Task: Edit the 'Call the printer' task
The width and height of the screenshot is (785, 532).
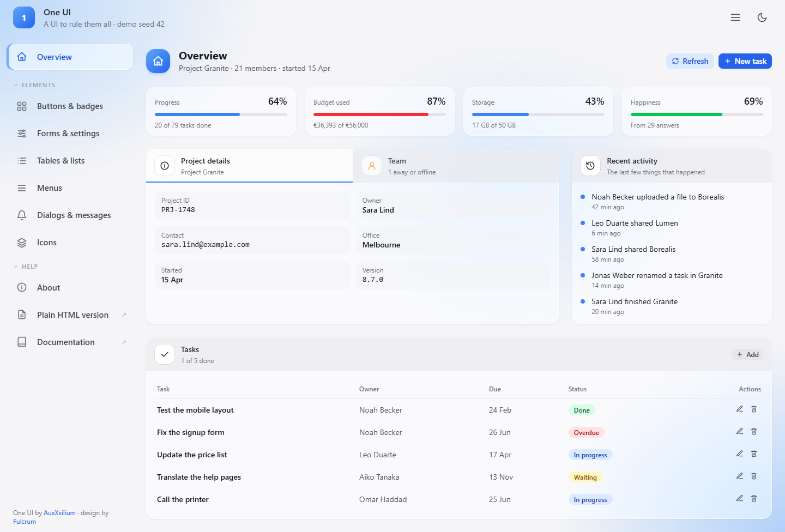Action: [x=740, y=499]
